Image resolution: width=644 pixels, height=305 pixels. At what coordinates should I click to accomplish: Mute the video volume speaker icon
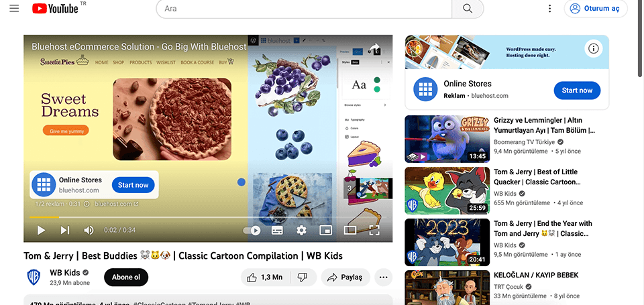[x=89, y=231]
